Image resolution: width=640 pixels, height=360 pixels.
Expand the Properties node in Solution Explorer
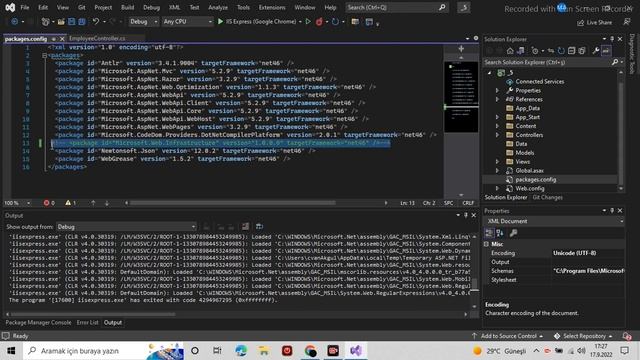pos(497,91)
